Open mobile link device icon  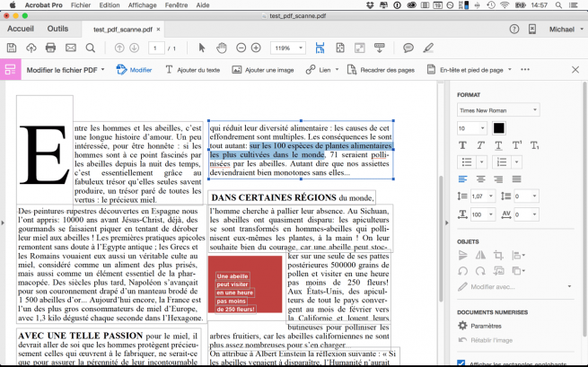click(532, 30)
